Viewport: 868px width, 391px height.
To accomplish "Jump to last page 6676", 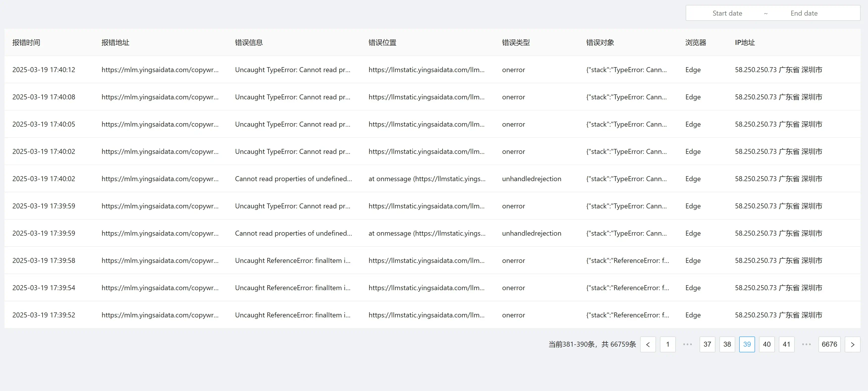I will [829, 344].
